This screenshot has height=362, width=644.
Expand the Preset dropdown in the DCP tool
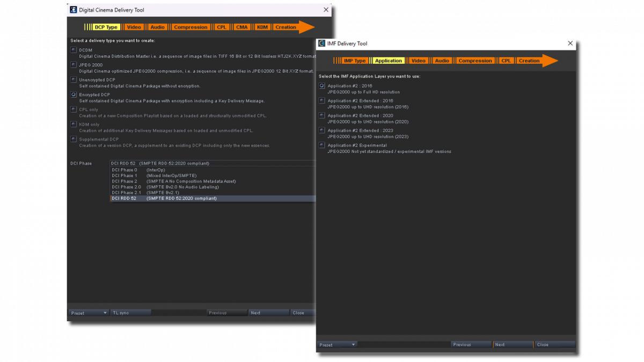pyautogui.click(x=89, y=313)
